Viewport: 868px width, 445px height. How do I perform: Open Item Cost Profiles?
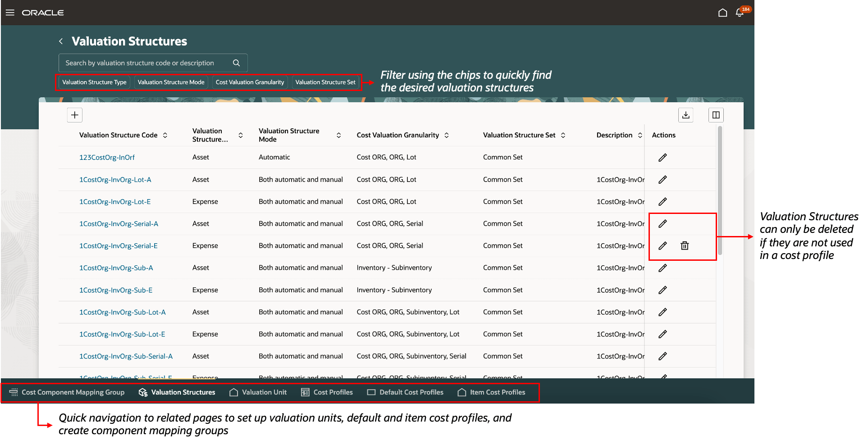click(491, 392)
